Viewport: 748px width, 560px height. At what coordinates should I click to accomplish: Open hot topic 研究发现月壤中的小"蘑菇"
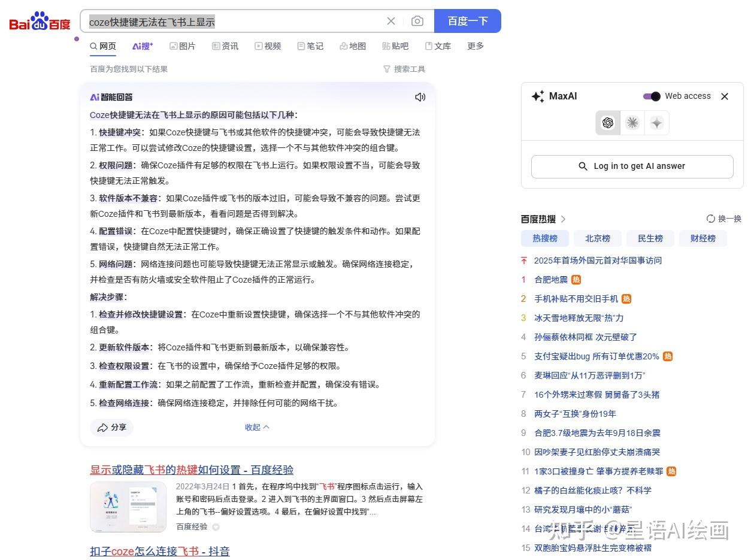point(583,510)
